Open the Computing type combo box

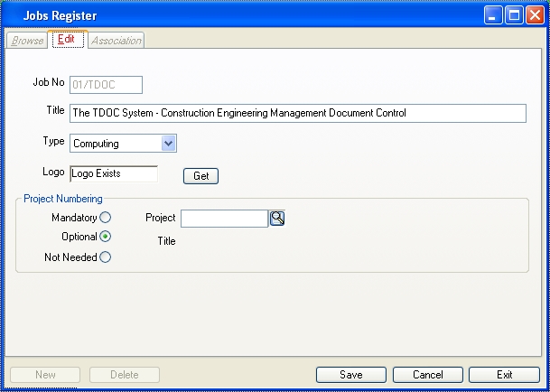click(123, 144)
